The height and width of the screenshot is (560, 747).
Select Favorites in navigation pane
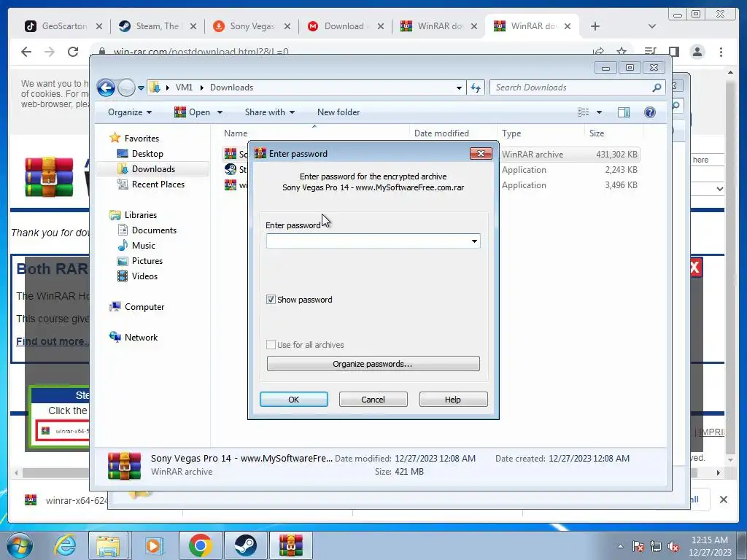[x=142, y=139]
